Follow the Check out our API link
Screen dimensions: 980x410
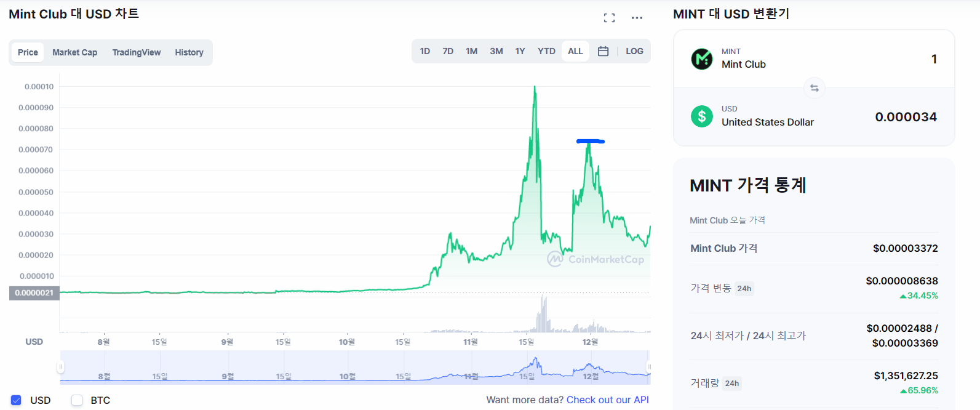click(x=607, y=400)
